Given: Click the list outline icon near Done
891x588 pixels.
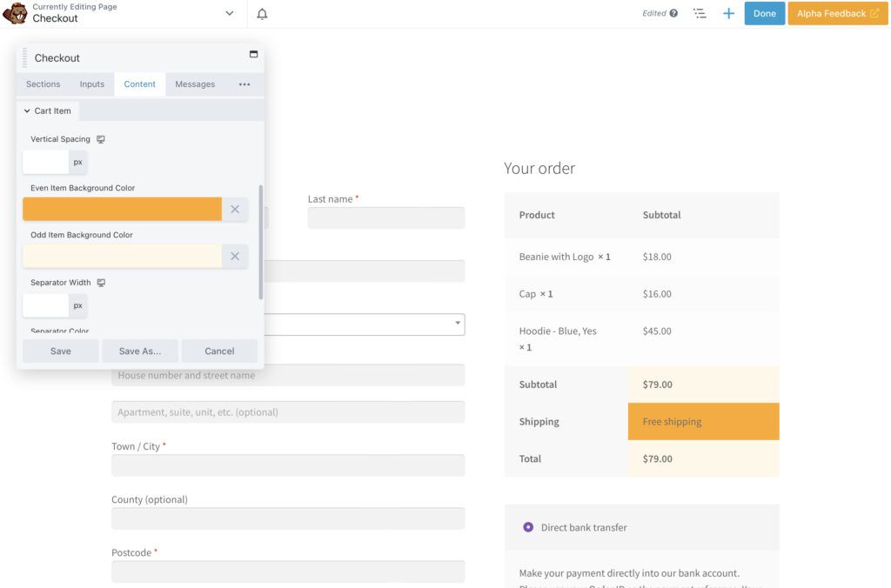Looking at the screenshot, I should [x=700, y=13].
